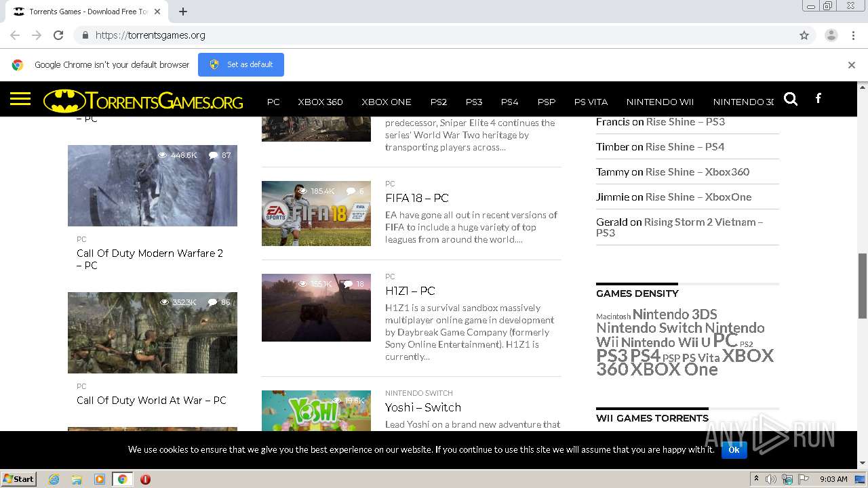The image size is (868, 488).
Task: Open the Windows Start menu
Action: tap(19, 479)
